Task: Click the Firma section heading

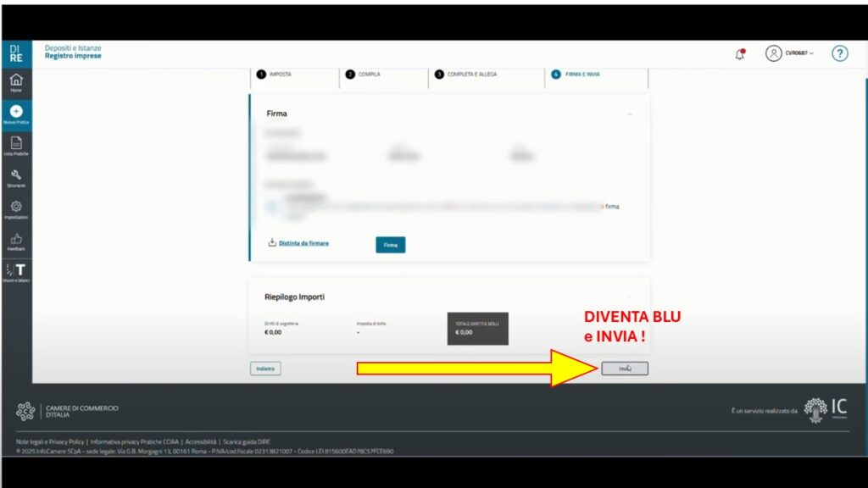Action: coord(277,114)
